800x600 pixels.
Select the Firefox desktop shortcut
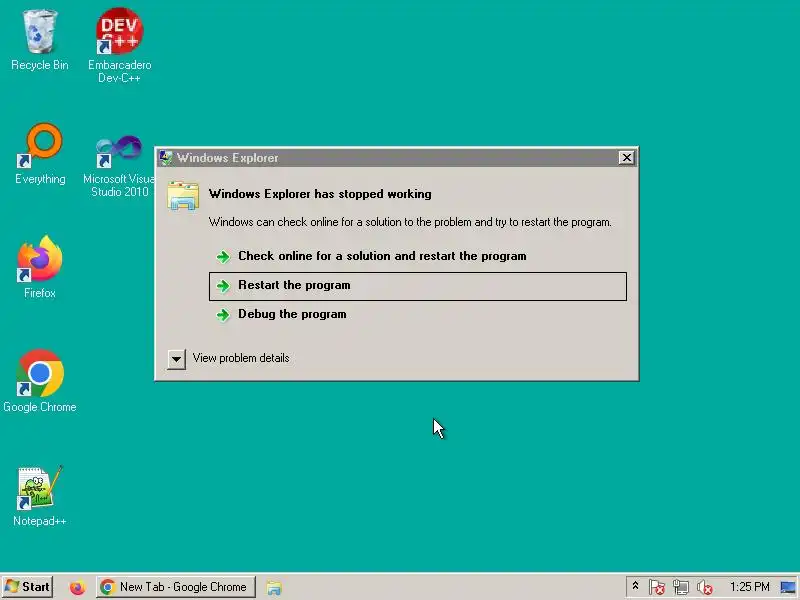tap(39, 267)
